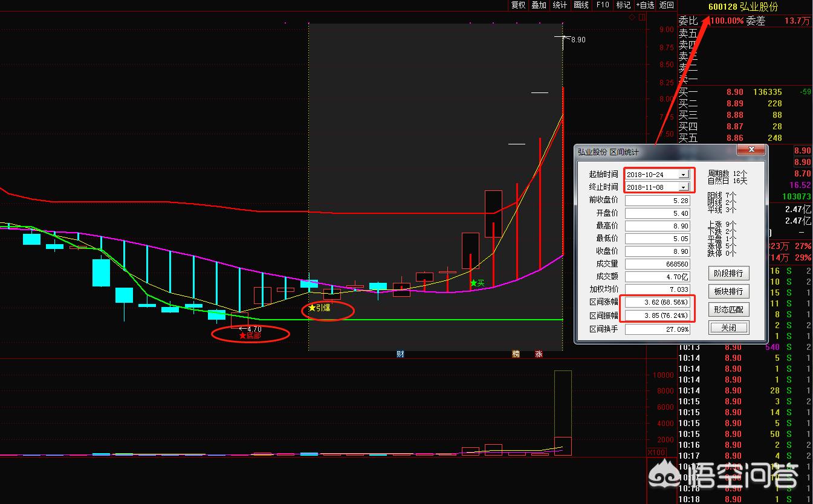Open F10 company information

603,5
